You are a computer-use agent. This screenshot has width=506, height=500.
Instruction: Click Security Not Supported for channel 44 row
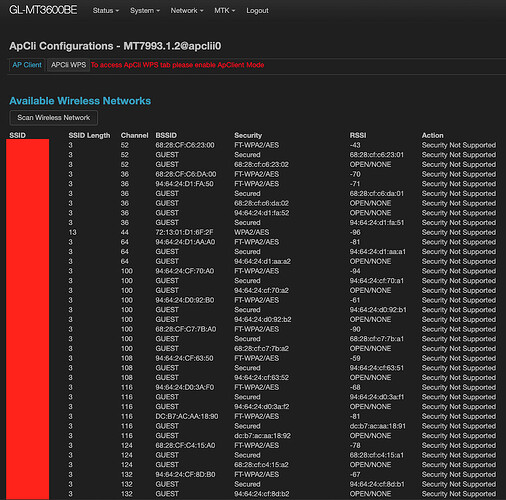(x=459, y=232)
